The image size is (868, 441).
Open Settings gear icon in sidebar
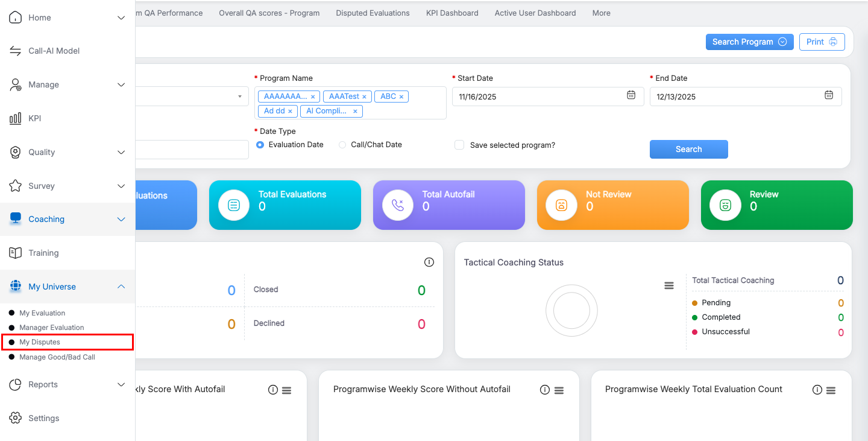coord(16,418)
